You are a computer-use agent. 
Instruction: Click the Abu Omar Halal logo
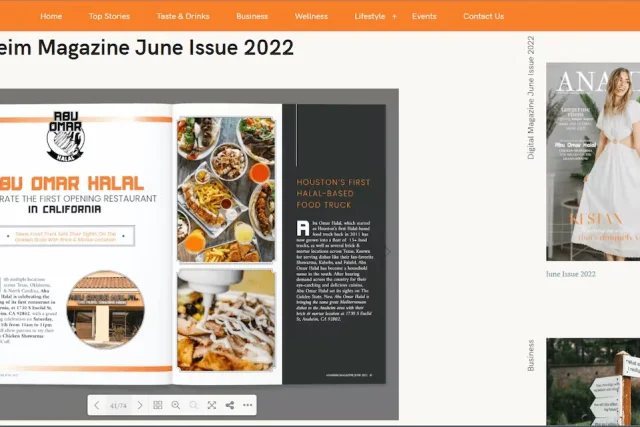point(65,136)
